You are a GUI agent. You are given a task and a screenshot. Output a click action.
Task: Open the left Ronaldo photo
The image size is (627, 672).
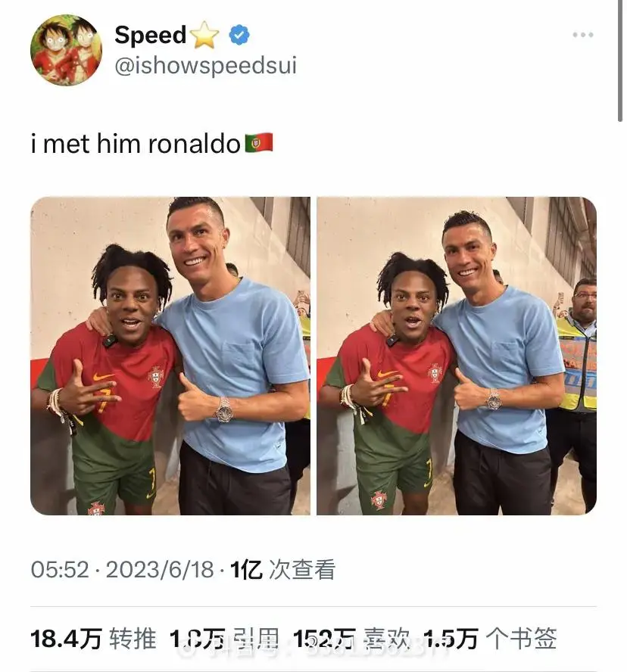pyautogui.click(x=170, y=356)
